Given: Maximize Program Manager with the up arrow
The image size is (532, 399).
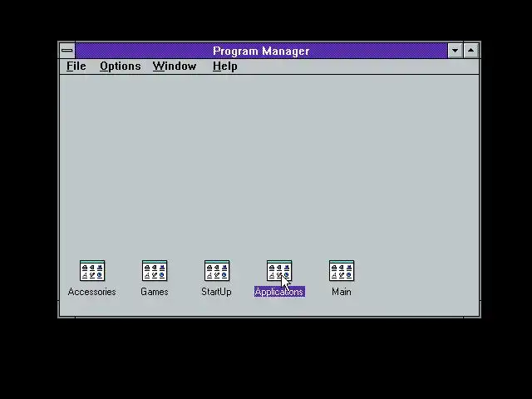Looking at the screenshot, I should click(471, 51).
